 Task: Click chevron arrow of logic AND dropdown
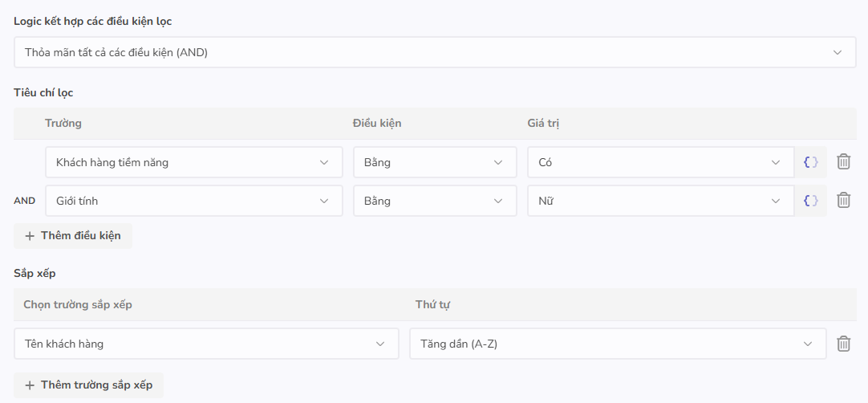click(838, 53)
